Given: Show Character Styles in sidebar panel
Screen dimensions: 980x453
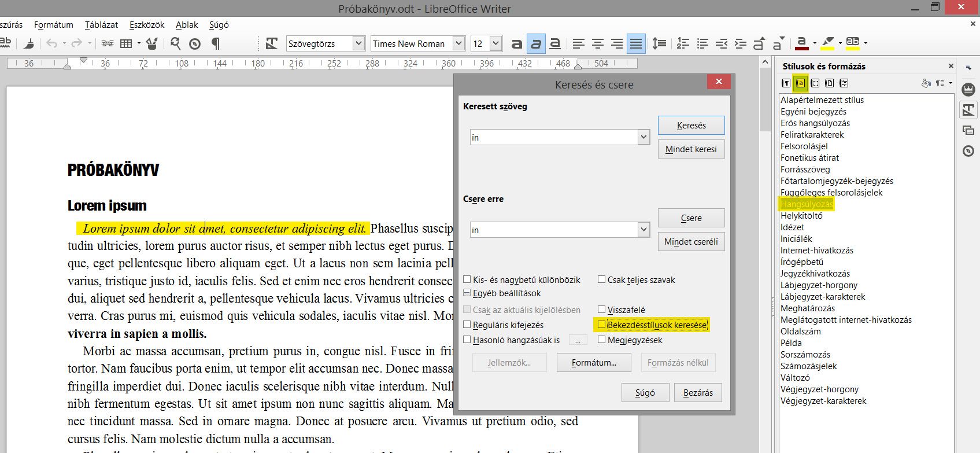Looking at the screenshot, I should coord(800,83).
